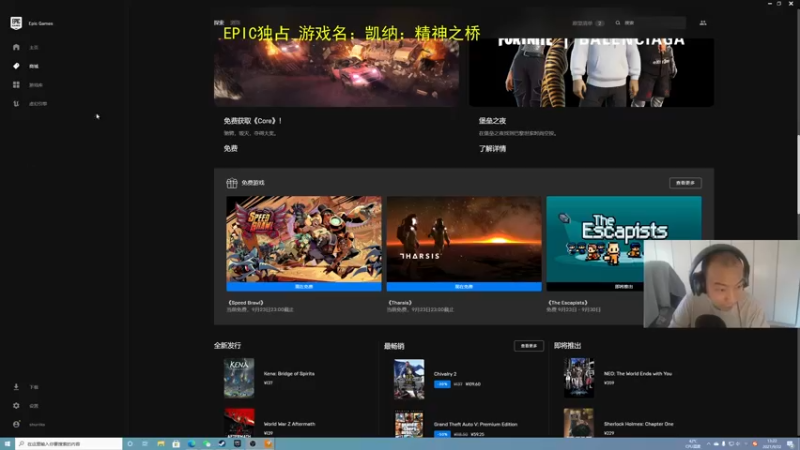Open Settings gear icon in sidebar
The width and height of the screenshot is (800, 450).
(16, 406)
